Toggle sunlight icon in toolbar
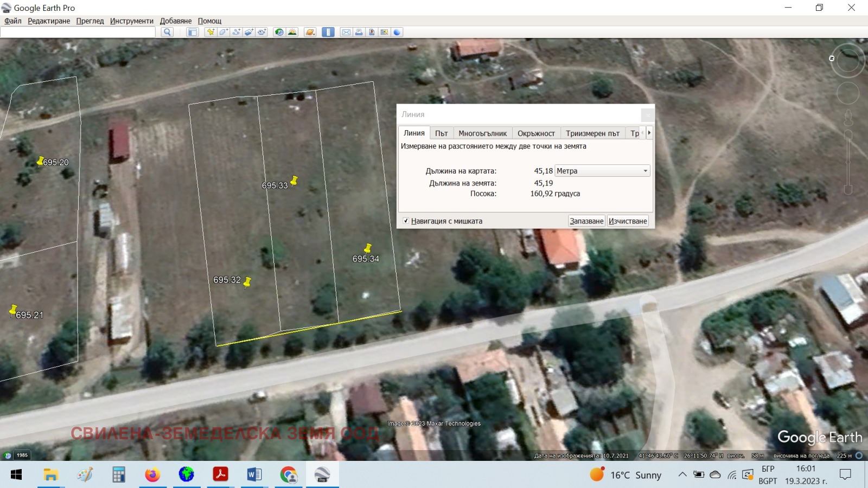This screenshot has width=868, height=488. point(292,32)
